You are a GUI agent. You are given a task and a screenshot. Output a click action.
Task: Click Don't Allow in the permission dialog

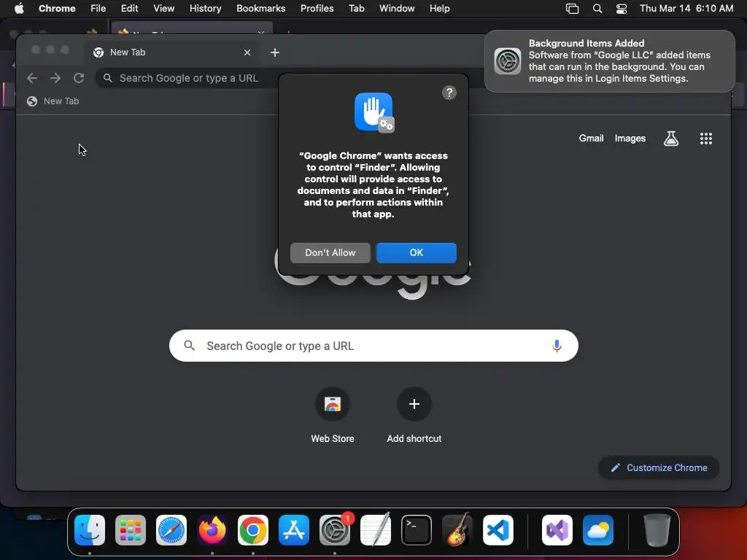pyautogui.click(x=330, y=252)
